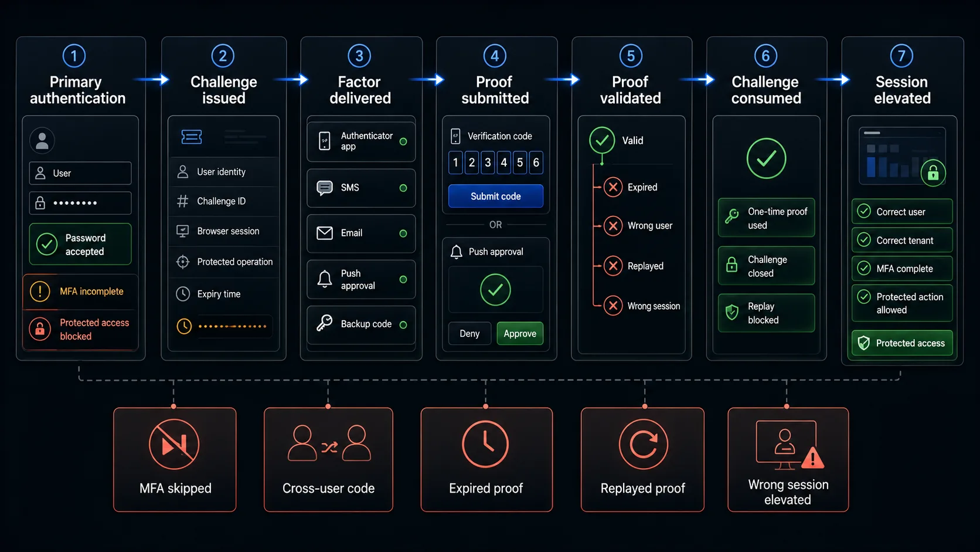Select the Authenticator app phone icon

click(324, 141)
